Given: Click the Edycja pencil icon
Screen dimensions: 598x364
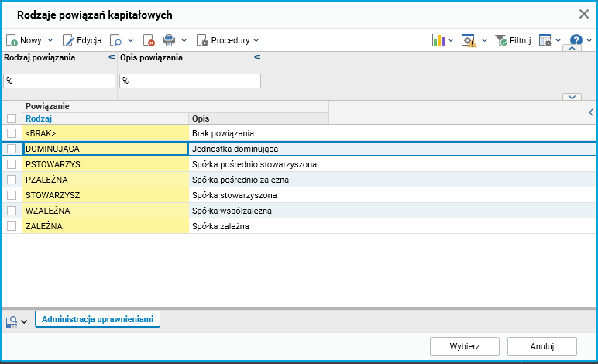Looking at the screenshot, I should [68, 40].
